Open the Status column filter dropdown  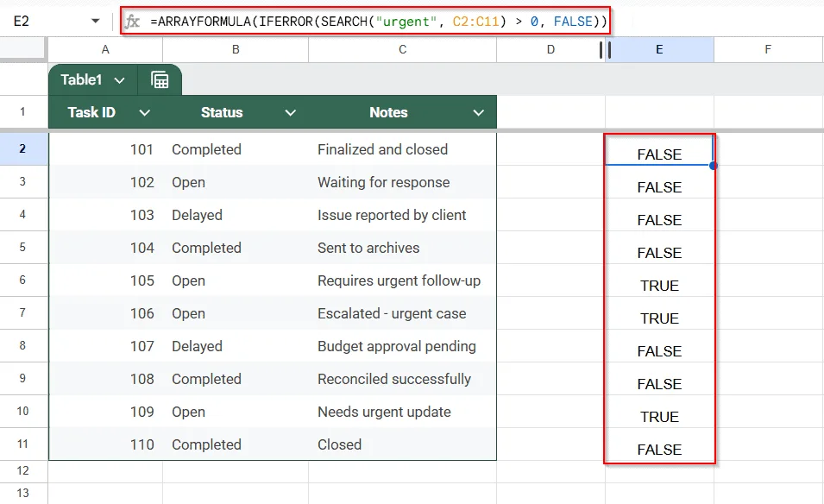(290, 112)
